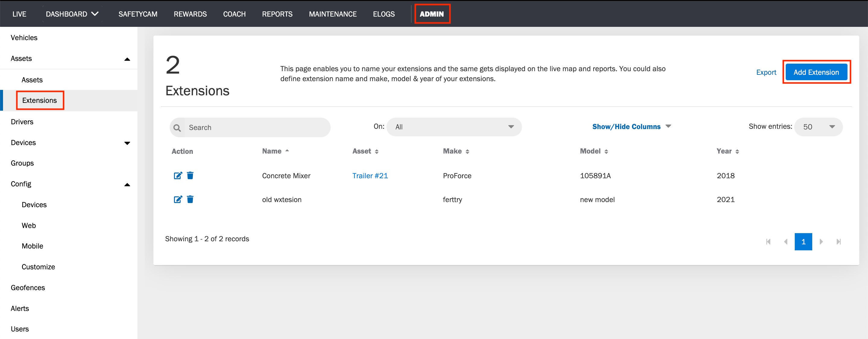Open the Trailer #21 asset link

[x=370, y=176]
